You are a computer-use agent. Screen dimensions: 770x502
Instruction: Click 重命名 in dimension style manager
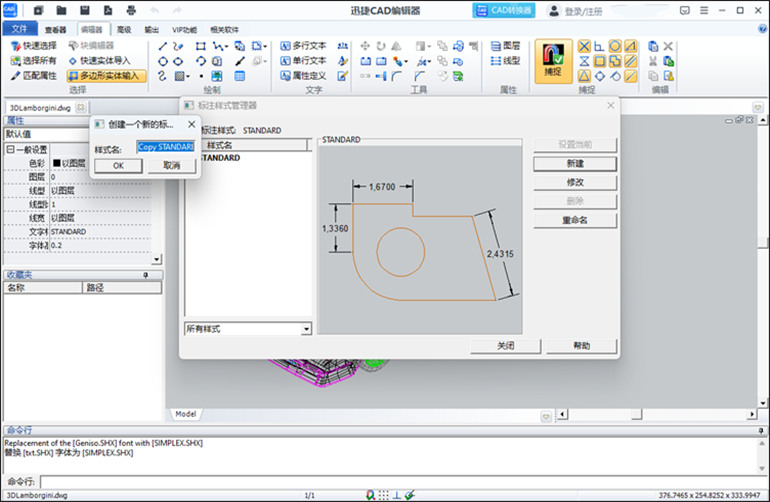click(x=575, y=220)
